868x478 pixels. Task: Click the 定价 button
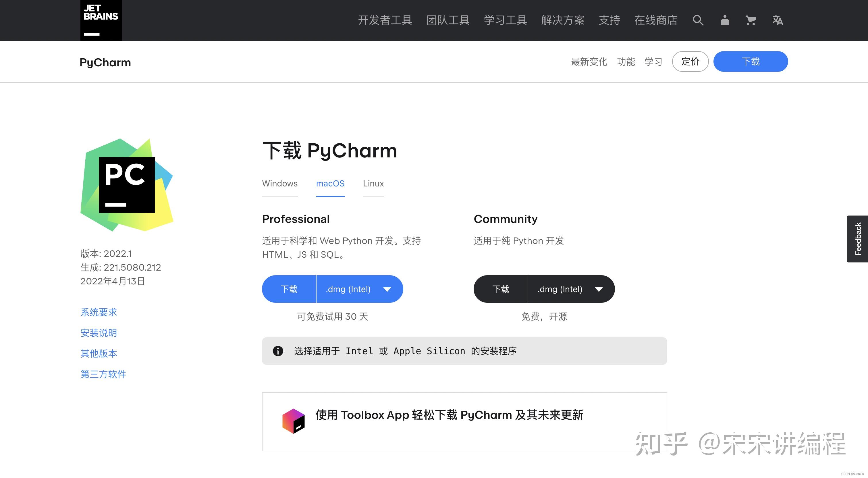point(690,61)
